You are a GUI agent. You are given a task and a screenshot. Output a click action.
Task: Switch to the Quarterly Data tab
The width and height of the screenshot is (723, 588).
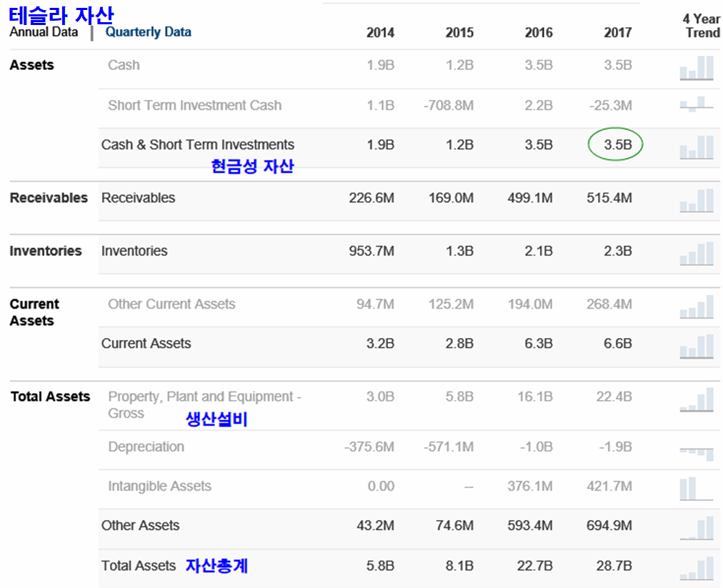pos(148,31)
